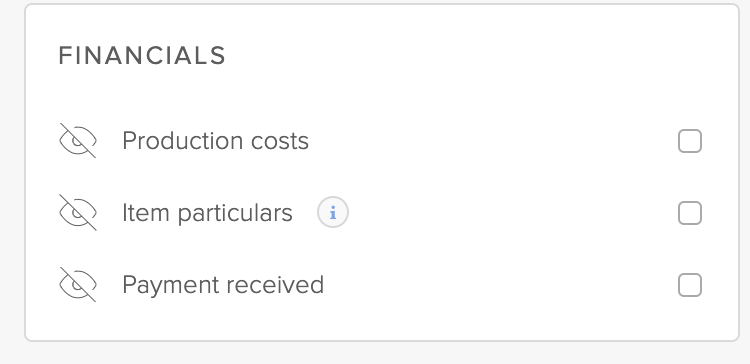Tick the Production costs checkbox
The image size is (750, 364).
690,141
